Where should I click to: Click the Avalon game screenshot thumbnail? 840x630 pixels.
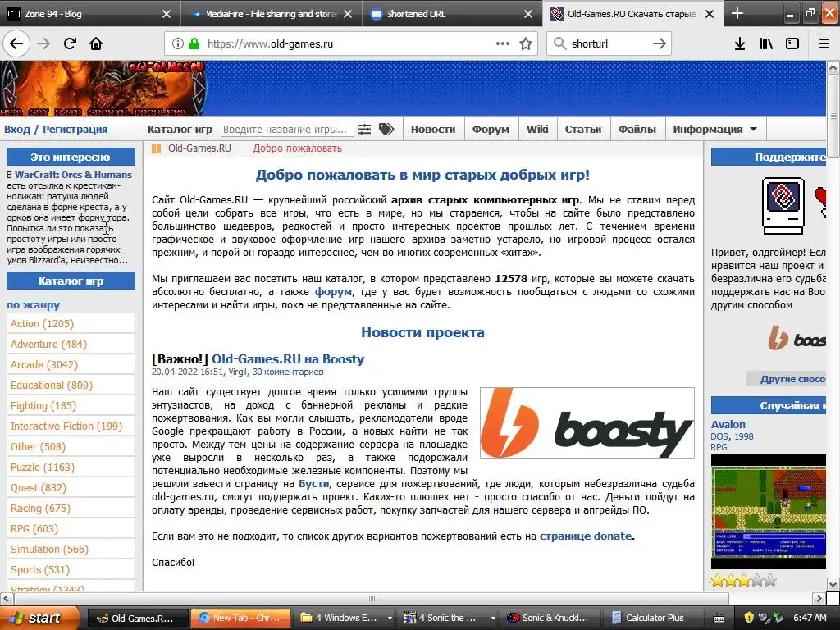768,512
